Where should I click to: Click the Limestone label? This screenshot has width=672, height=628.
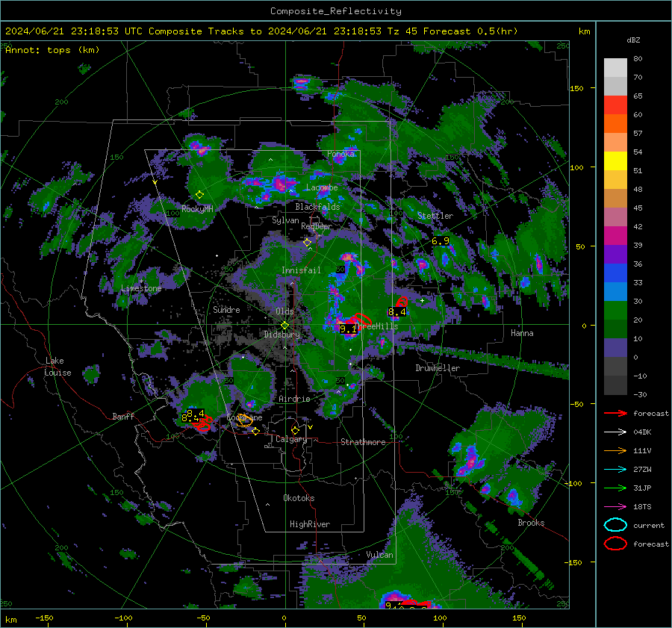141,288
